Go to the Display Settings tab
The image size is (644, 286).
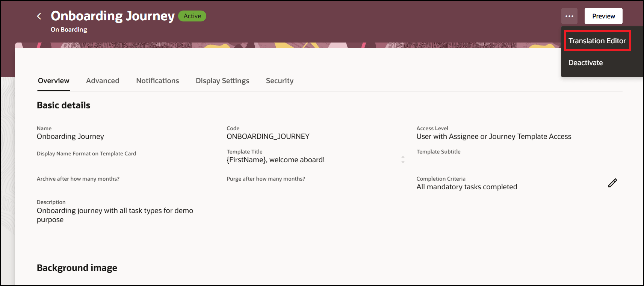pyautogui.click(x=222, y=81)
